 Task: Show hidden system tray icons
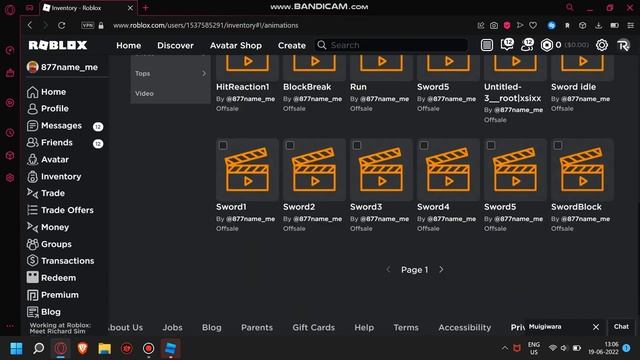tap(505, 348)
